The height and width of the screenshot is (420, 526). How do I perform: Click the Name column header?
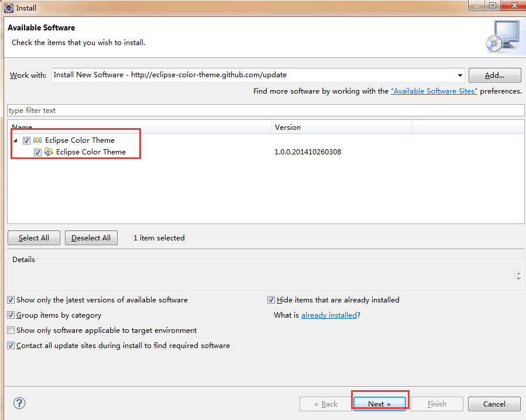coord(139,128)
